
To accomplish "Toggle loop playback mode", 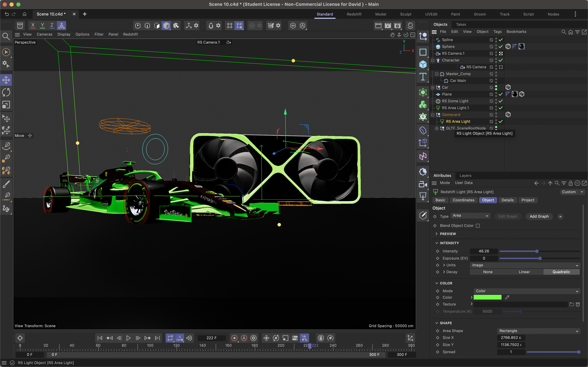I will tap(170, 338).
